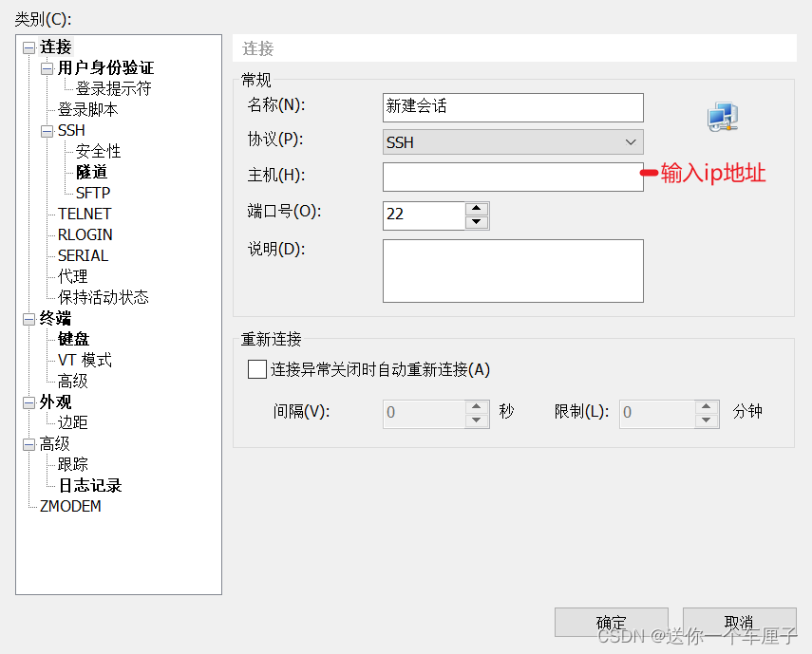Collapse the SSH tree node
The image size is (812, 654).
pos(47,131)
